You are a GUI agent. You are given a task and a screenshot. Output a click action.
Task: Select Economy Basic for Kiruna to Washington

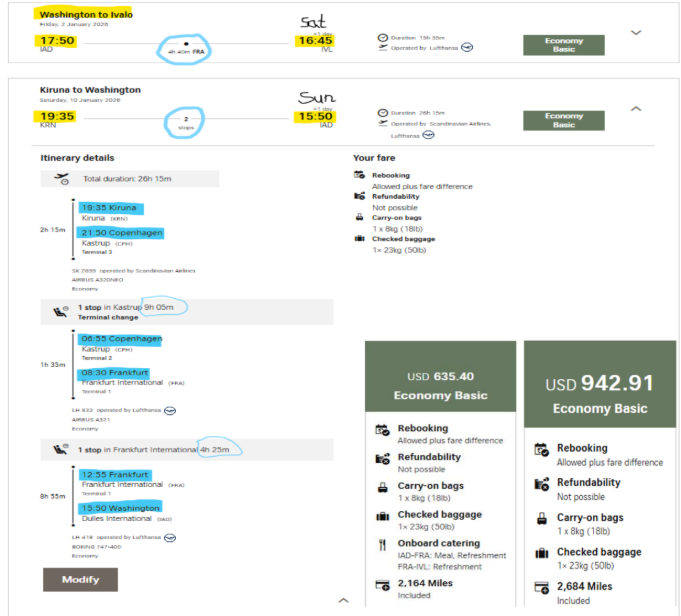tap(563, 120)
